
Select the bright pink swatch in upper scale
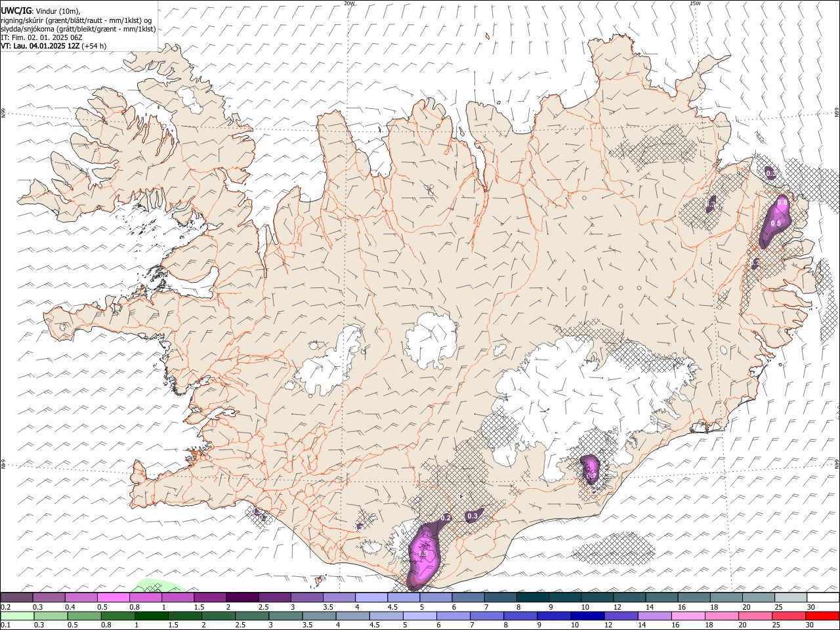pyautogui.click(x=113, y=598)
